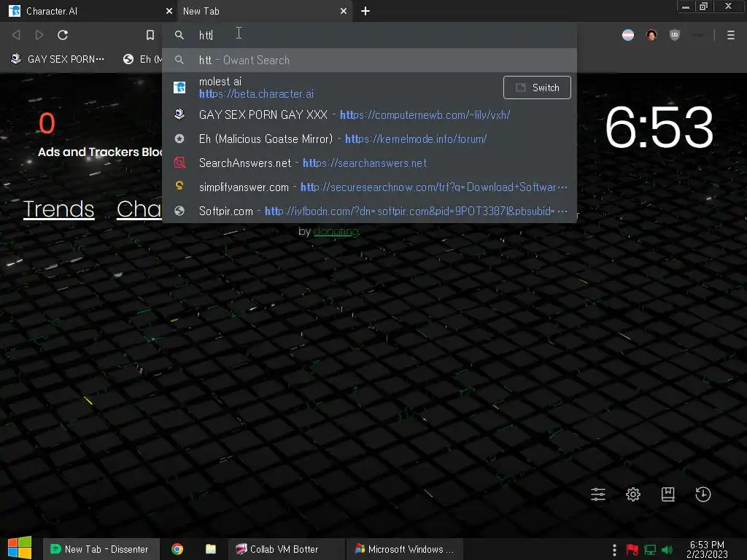Image resolution: width=747 pixels, height=560 pixels.
Task: Open the Trends link on new tab page
Action: coord(58,209)
